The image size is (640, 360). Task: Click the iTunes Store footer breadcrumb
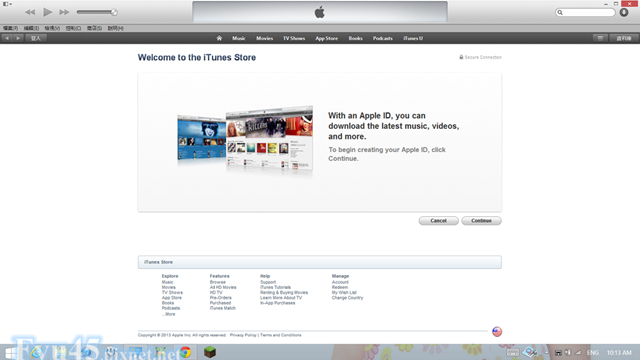coord(158,262)
